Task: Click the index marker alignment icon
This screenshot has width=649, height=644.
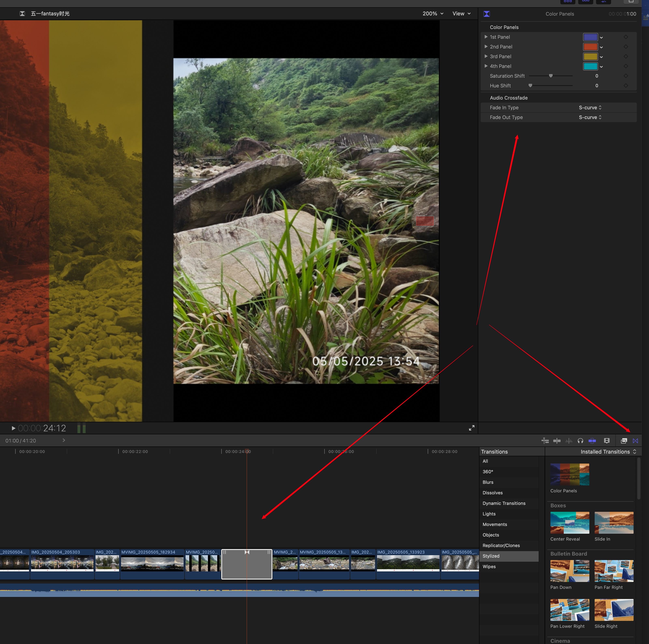Action: pyautogui.click(x=545, y=441)
